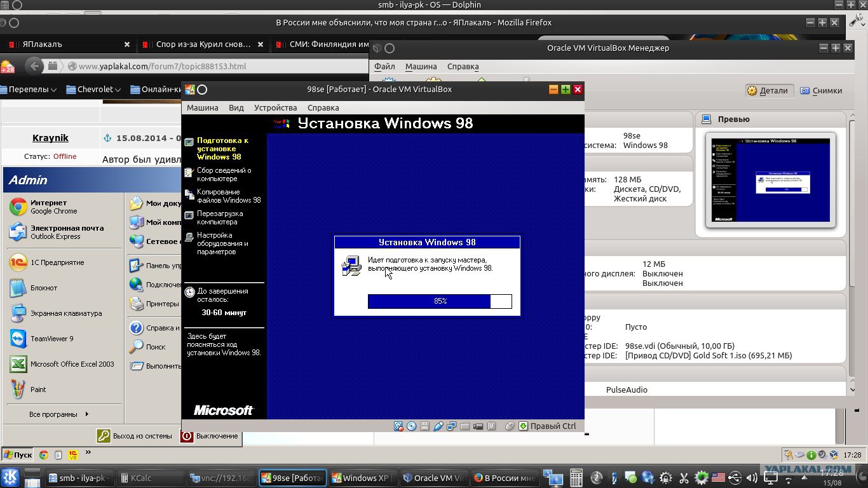Click the red Выключение power icon
The width and height of the screenshot is (868, 488).
(x=187, y=436)
